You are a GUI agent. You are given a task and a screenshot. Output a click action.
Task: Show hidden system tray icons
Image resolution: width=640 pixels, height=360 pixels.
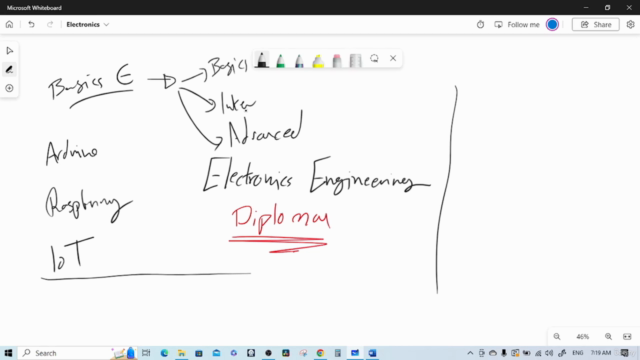[470, 353]
